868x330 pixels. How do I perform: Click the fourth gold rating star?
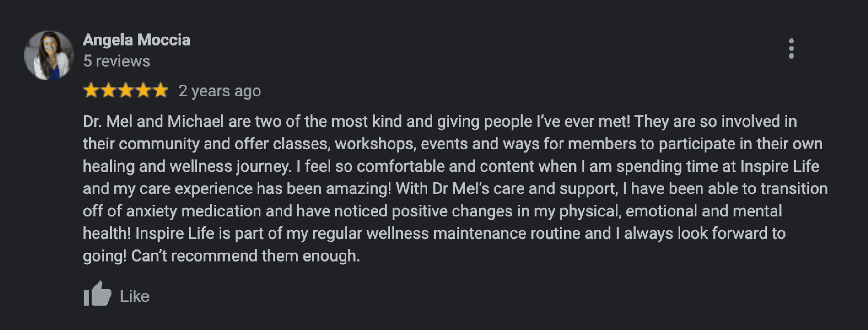click(143, 90)
